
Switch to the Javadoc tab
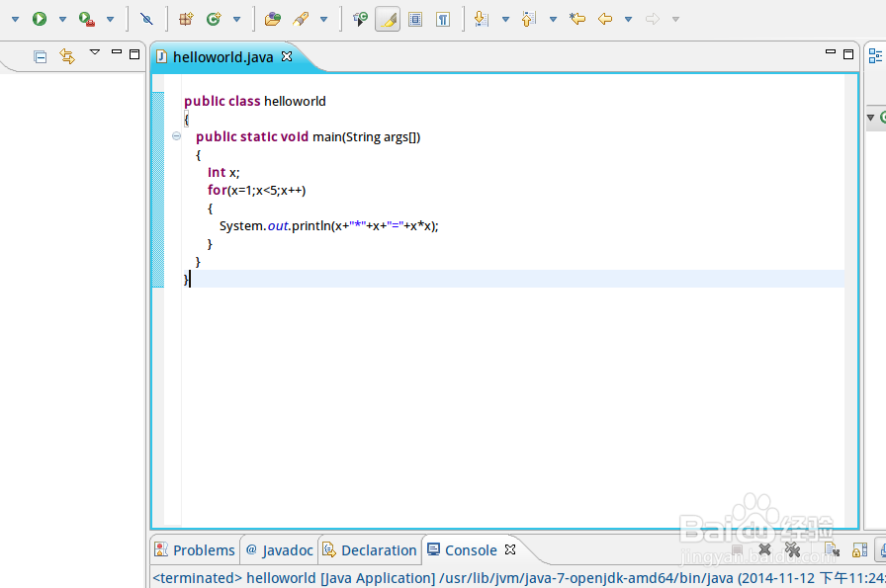click(280, 550)
